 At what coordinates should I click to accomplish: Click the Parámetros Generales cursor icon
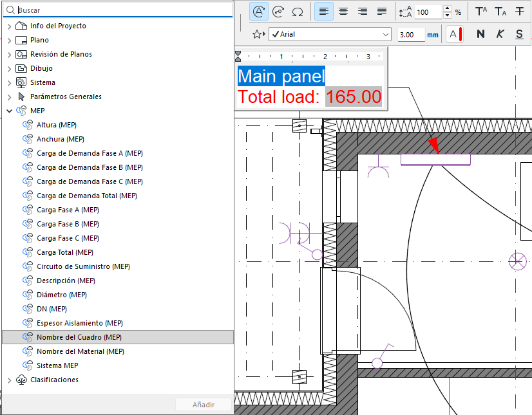(x=21, y=97)
